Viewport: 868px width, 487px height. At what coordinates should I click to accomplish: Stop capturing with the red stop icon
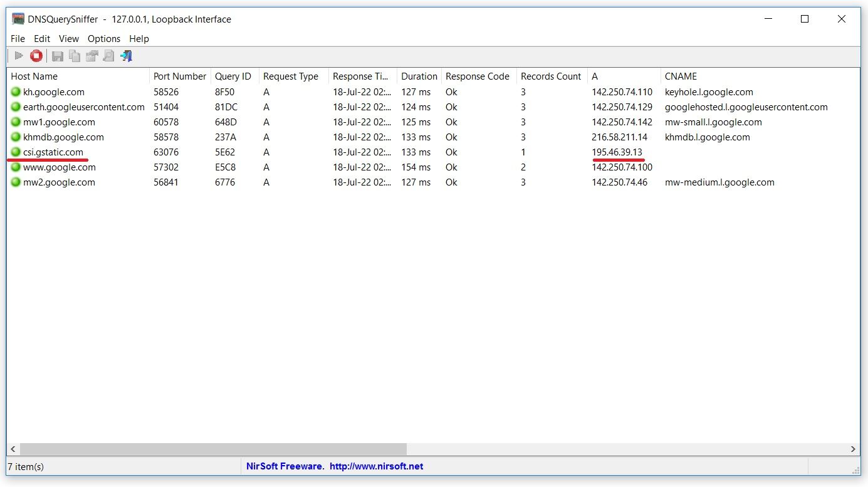tap(36, 56)
